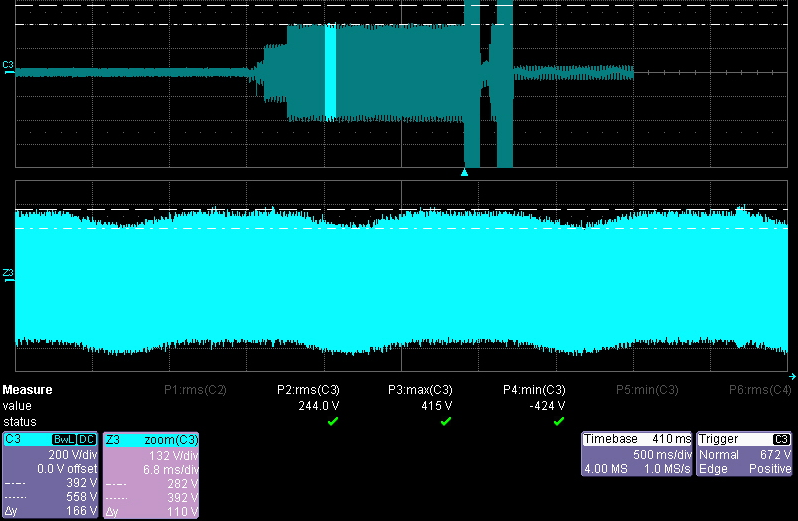Click the Z3 zoom trace marker on the lower grid
This screenshot has height=521, width=798.
8,273
